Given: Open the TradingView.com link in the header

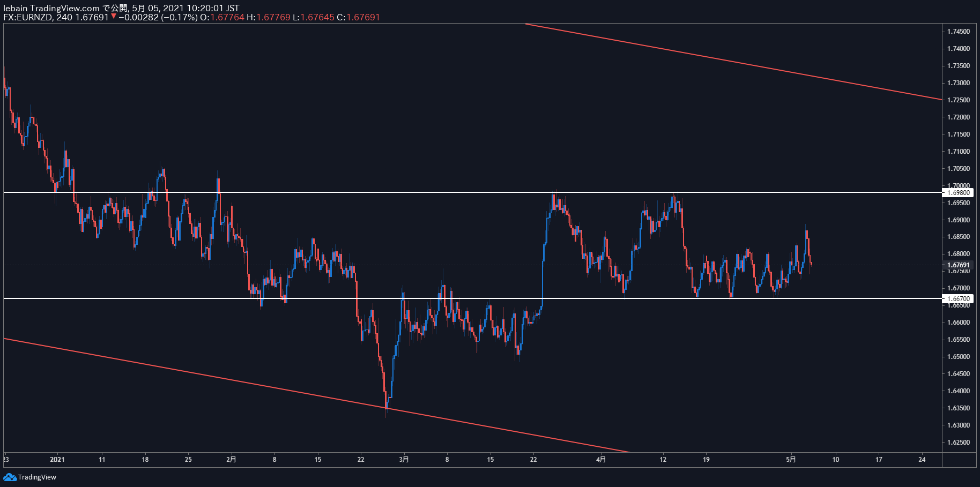Looking at the screenshot, I should coord(65,8).
